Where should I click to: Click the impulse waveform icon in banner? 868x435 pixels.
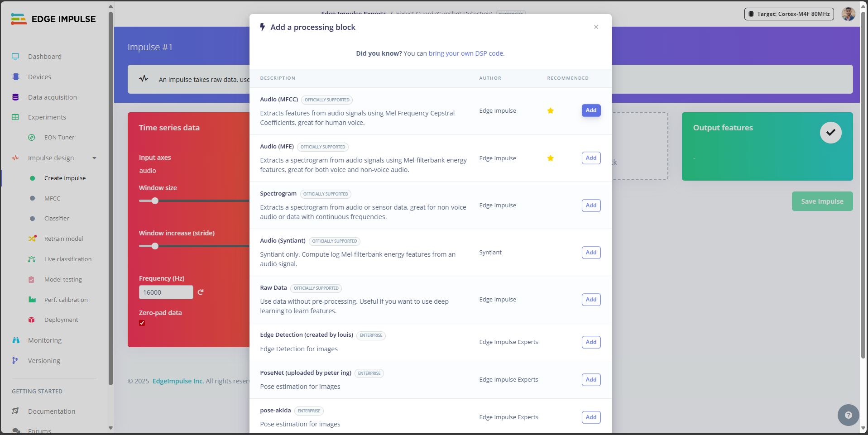pos(144,79)
